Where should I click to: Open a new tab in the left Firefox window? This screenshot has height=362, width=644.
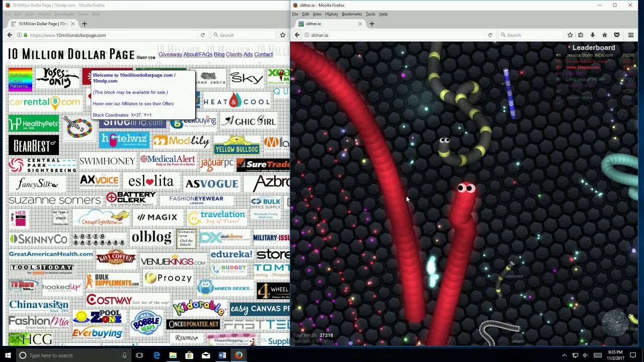point(85,24)
